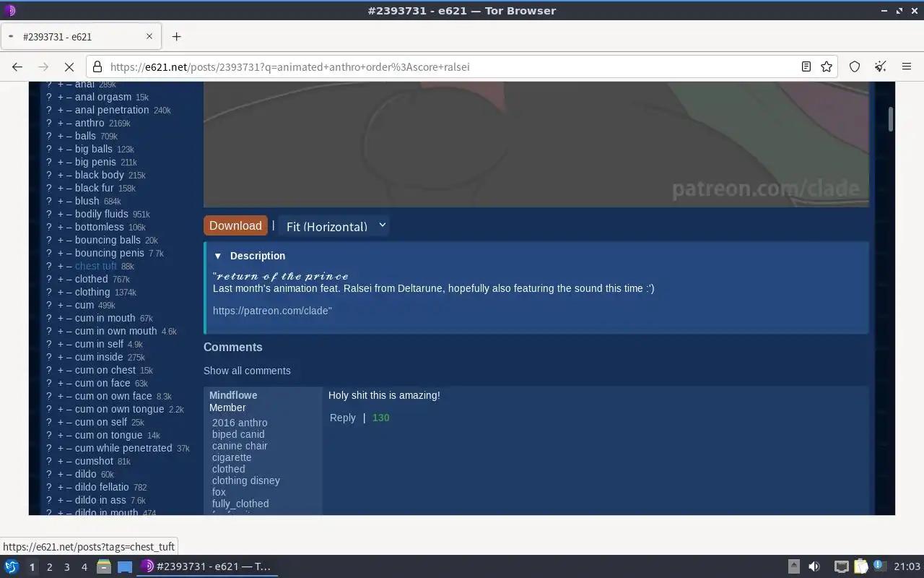Screen dimensions: 924x578
Task: Exclude clothed tag with its – sign
Action: [x=69, y=279]
